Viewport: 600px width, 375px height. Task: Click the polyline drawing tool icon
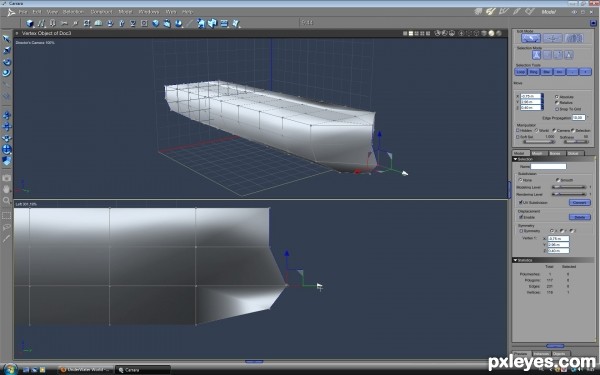point(41,23)
